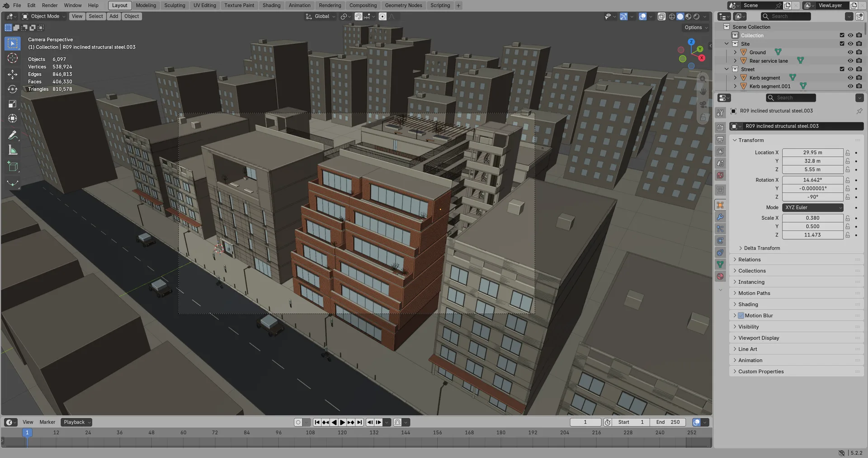Activate the Scale tool
Viewport: 868px width, 458px height.
[13, 104]
